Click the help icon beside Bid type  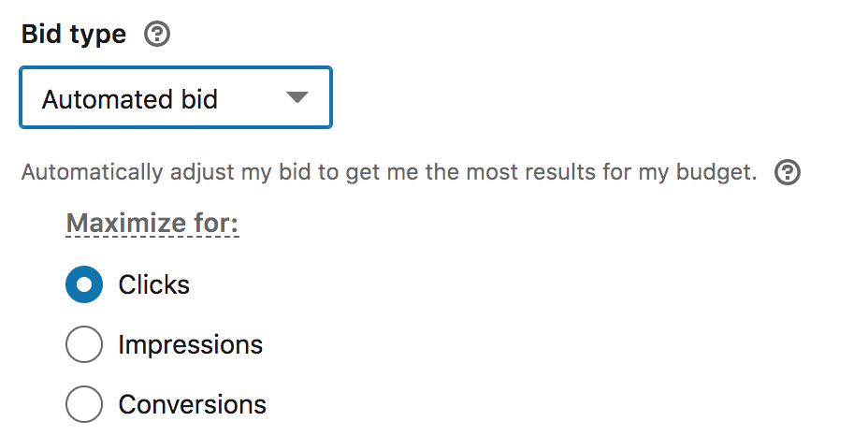point(158,35)
